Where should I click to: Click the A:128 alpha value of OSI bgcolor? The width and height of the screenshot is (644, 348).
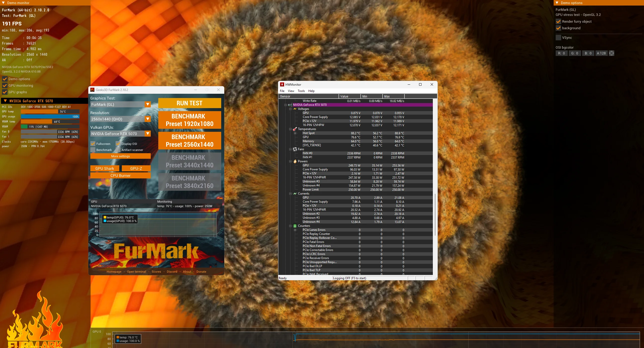pos(601,53)
